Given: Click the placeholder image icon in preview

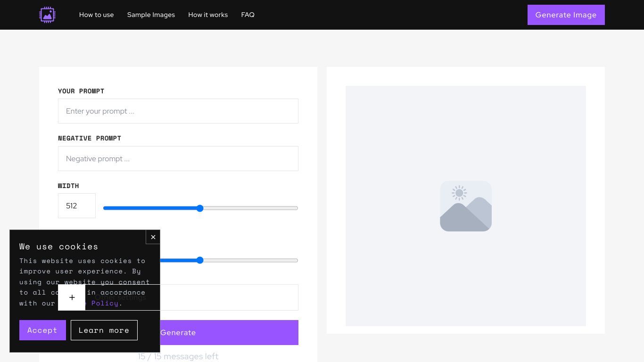Looking at the screenshot, I should click(x=466, y=206).
